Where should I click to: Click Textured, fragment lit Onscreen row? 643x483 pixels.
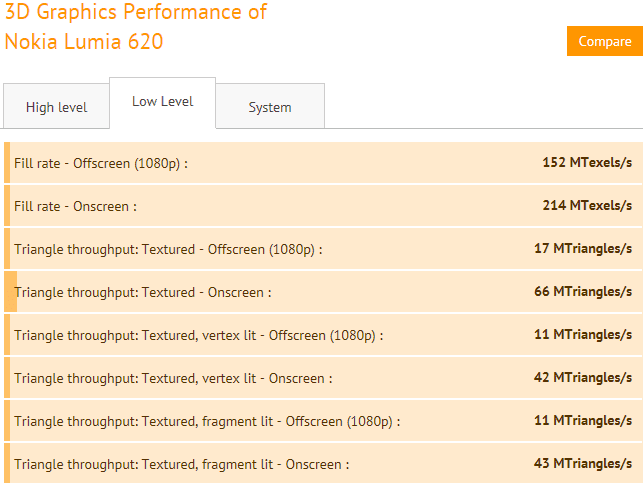click(323, 463)
